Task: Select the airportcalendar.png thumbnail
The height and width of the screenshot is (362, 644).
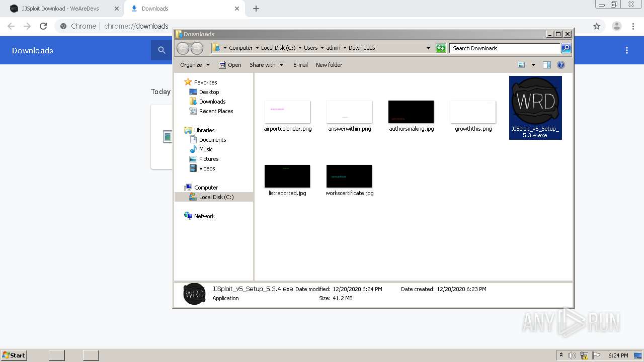Action: coord(287,112)
